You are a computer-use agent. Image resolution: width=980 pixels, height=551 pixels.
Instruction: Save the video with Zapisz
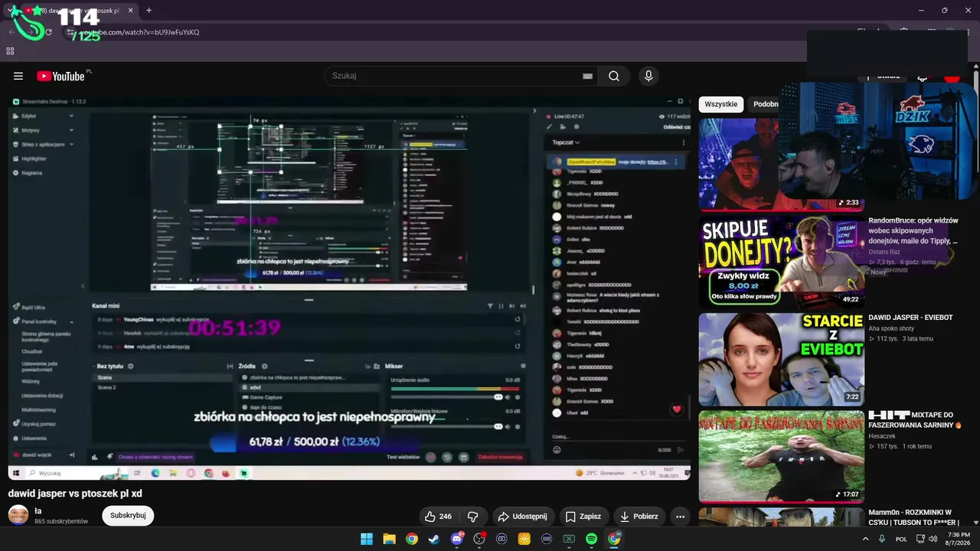[583, 517]
